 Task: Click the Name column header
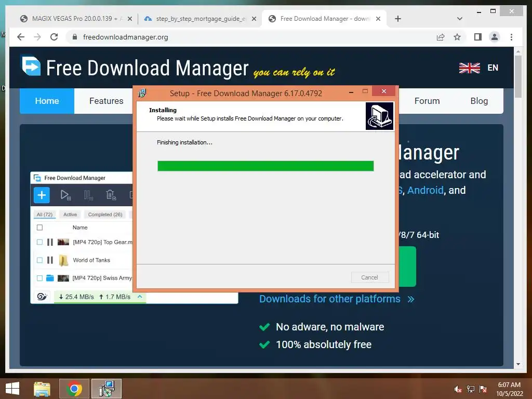tap(80, 228)
